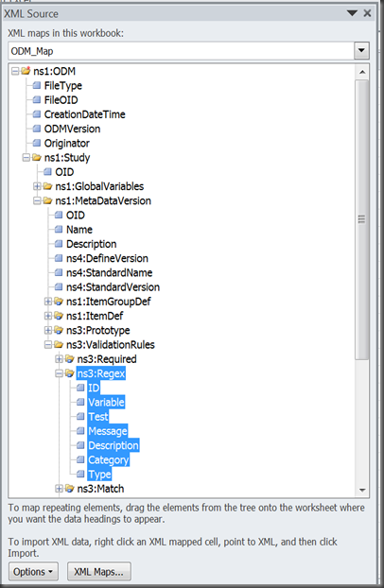The height and width of the screenshot is (588, 384).
Task: Click the tree vertical scrollbar thumb
Action: pyautogui.click(x=362, y=219)
